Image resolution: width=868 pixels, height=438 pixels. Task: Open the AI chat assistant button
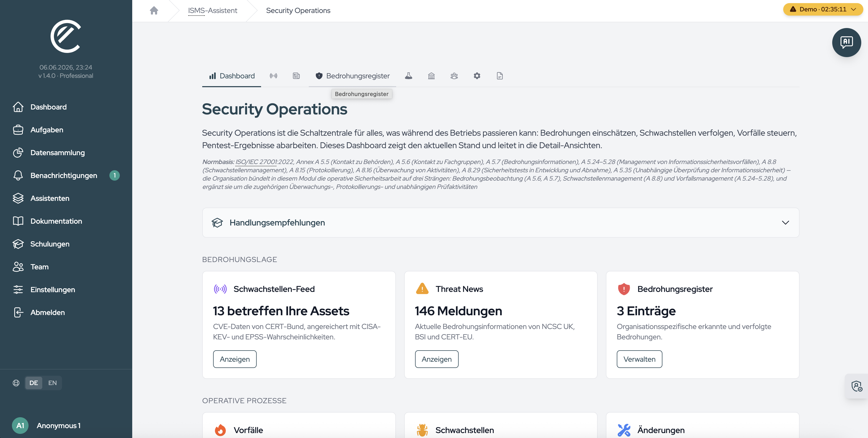tap(846, 43)
